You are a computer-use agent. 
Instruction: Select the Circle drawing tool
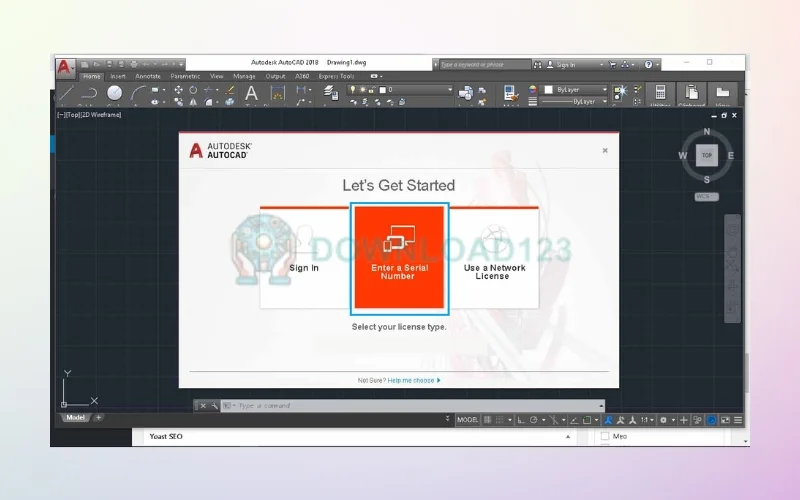[114, 93]
